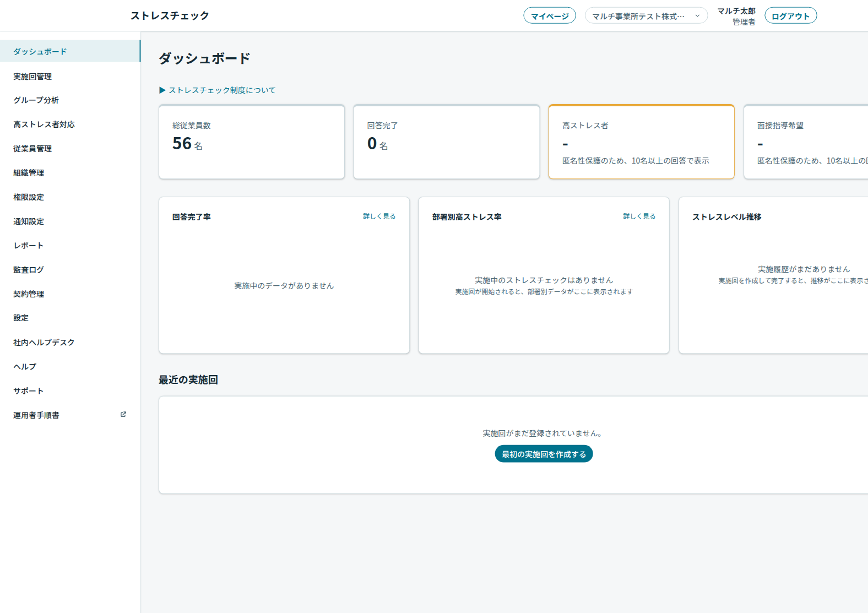Viewport: 868px width, 613px height.
Task: Go to 通知設定
Action: click(70, 221)
